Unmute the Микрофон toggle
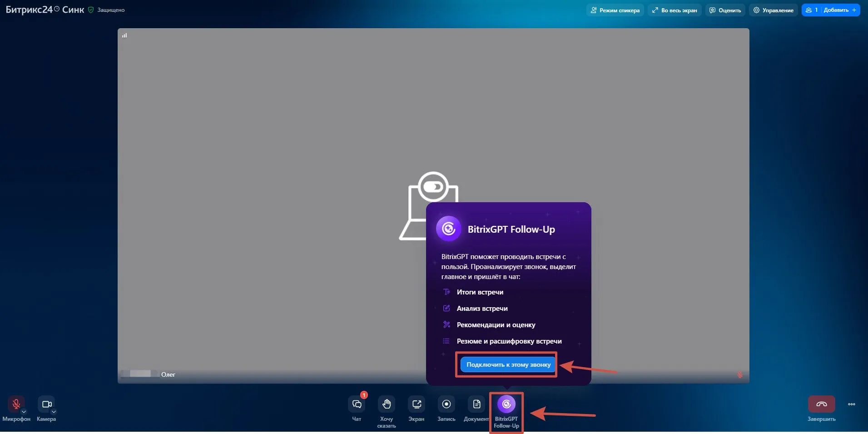The image size is (868, 434). 16,404
